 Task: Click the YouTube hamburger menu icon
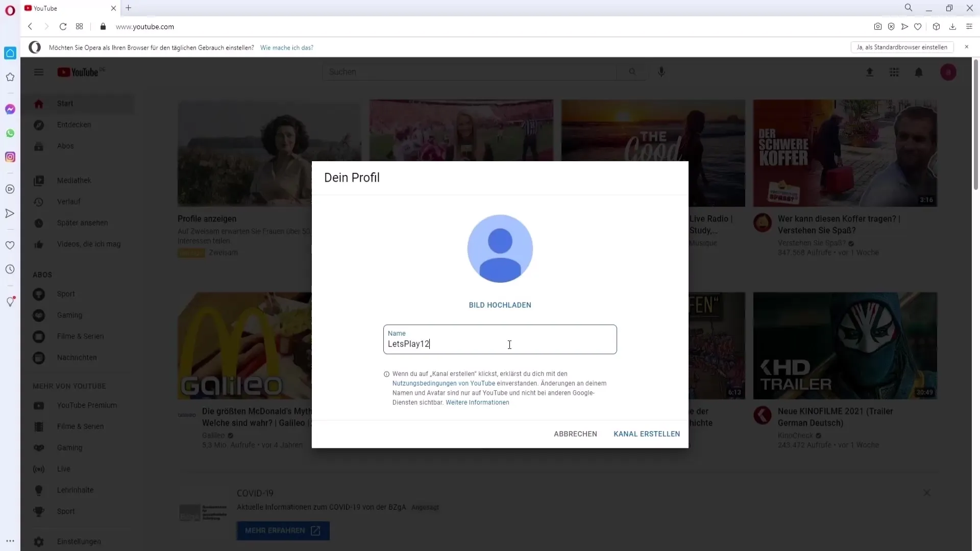[39, 72]
